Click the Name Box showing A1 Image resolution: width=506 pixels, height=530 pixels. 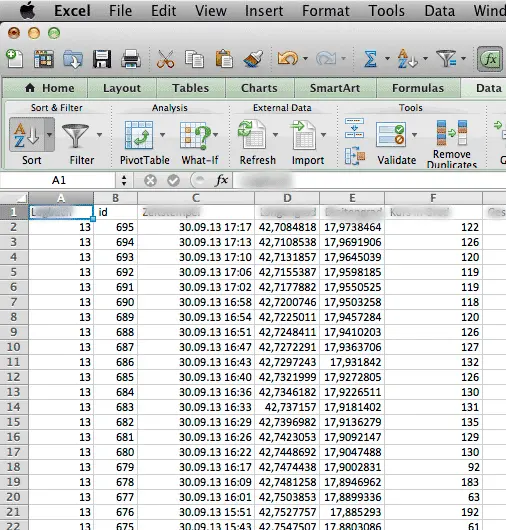(x=58, y=180)
